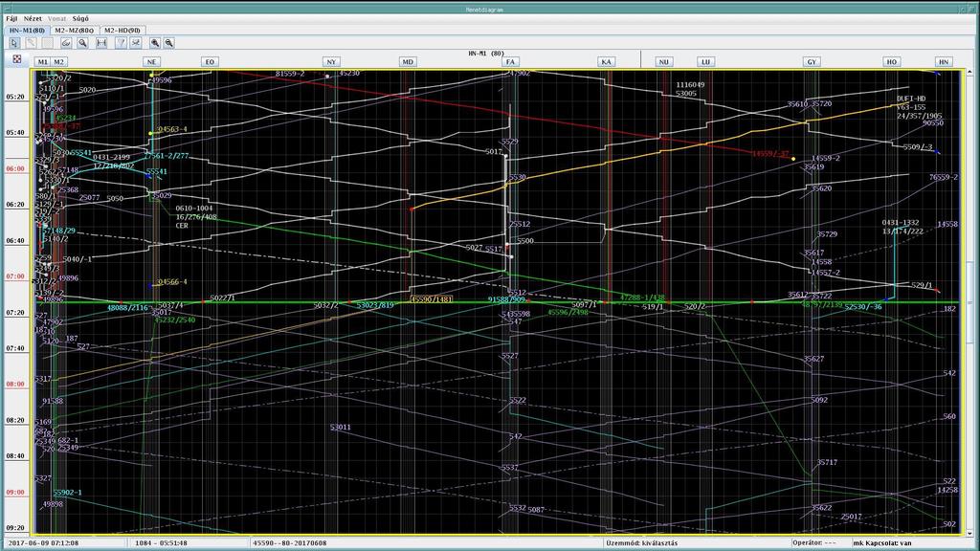This screenshot has height=551, width=980.
Task: Click status bar entry 45590--80-20170608
Action: point(289,543)
